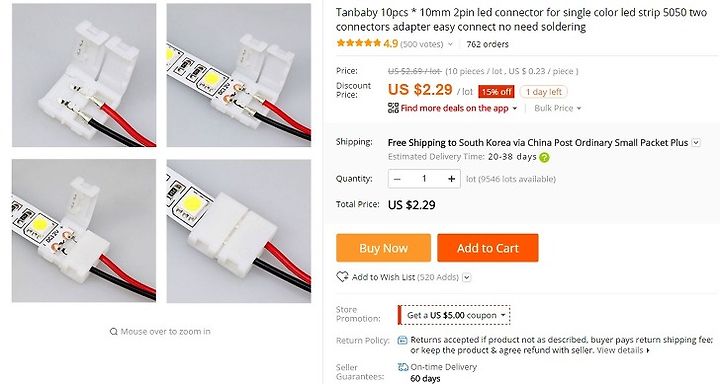Click the Buy Now button
The height and width of the screenshot is (384, 720).
coord(383,248)
